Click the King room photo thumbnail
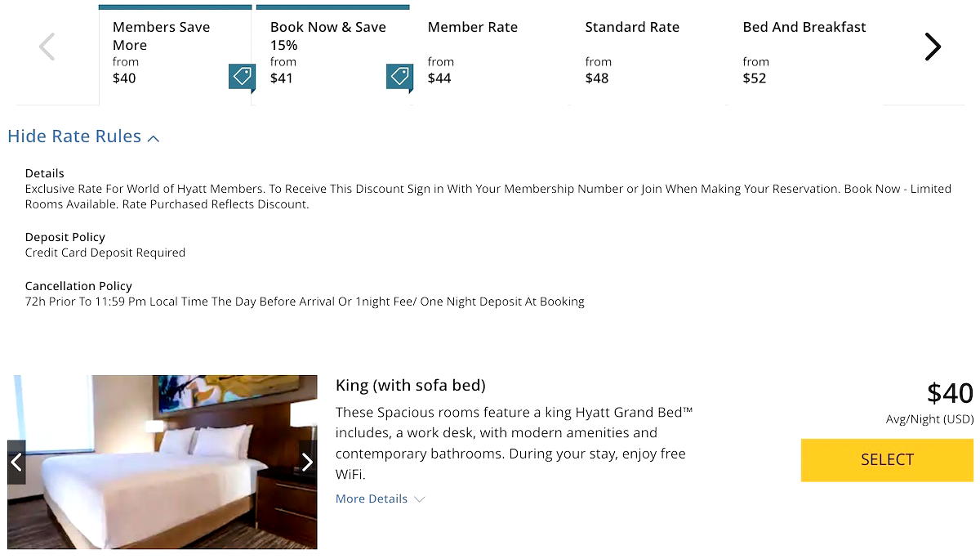The width and height of the screenshot is (980, 559). (163, 462)
